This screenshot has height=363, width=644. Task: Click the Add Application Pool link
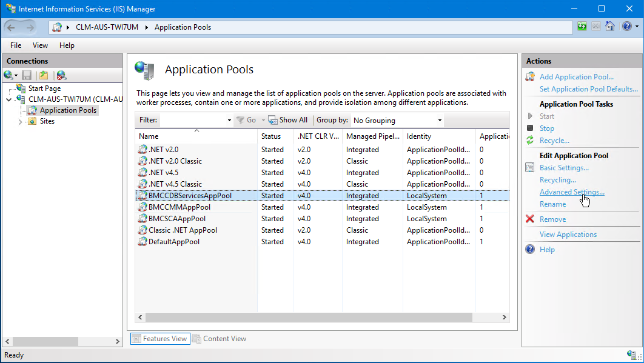click(576, 77)
